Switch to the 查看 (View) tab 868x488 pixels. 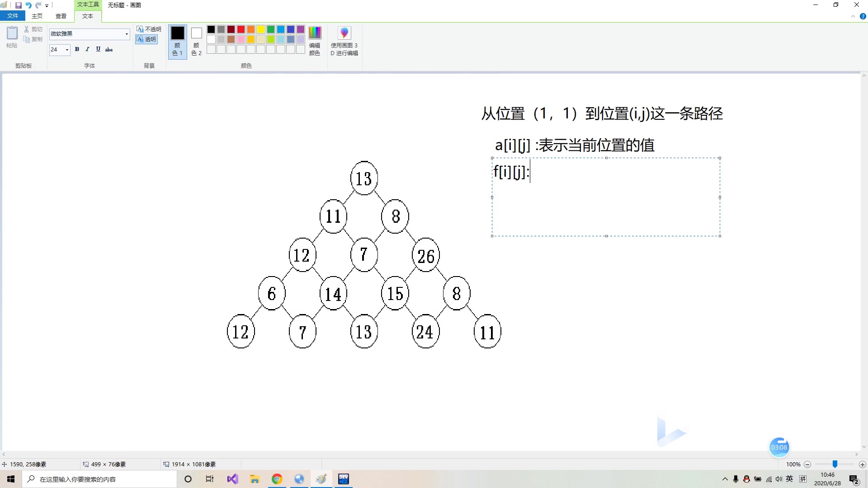61,15
